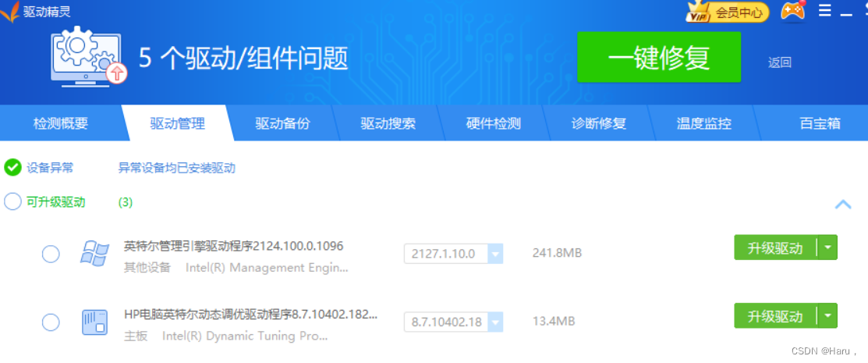Viewport: 868px width, 363px height.
Task: Click the 驱动精灵 logo icon
Action: coord(9,12)
